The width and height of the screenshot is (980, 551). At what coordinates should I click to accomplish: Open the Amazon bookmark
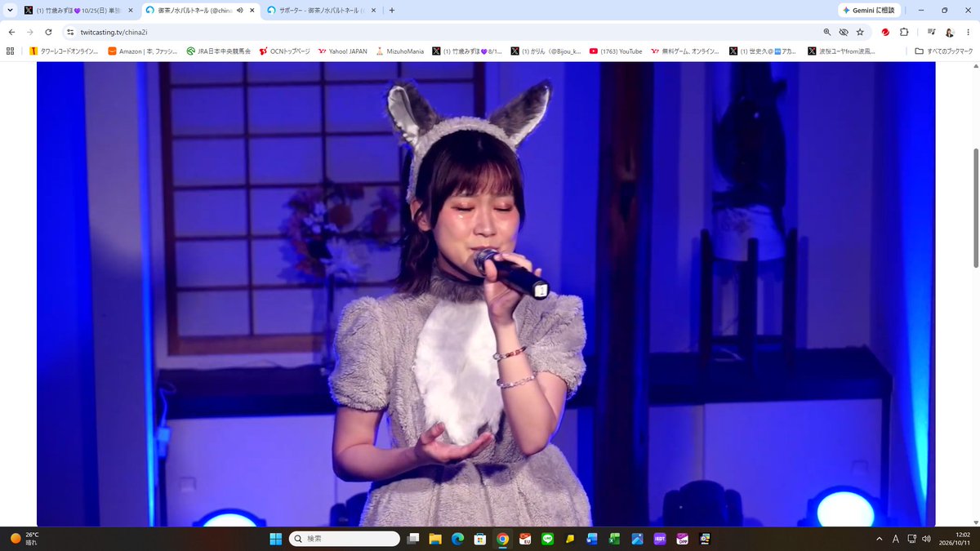point(143,51)
